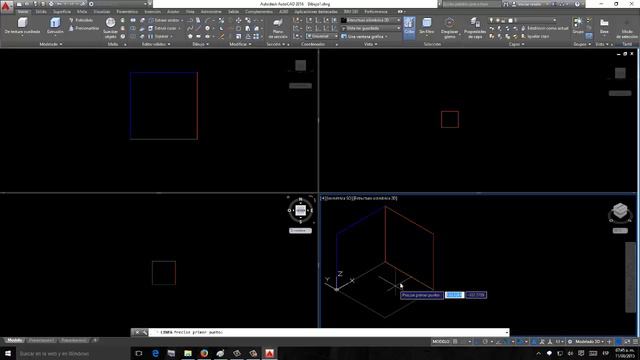
Task: Click the Suavizar objeto mesh tool
Action: 110,28
